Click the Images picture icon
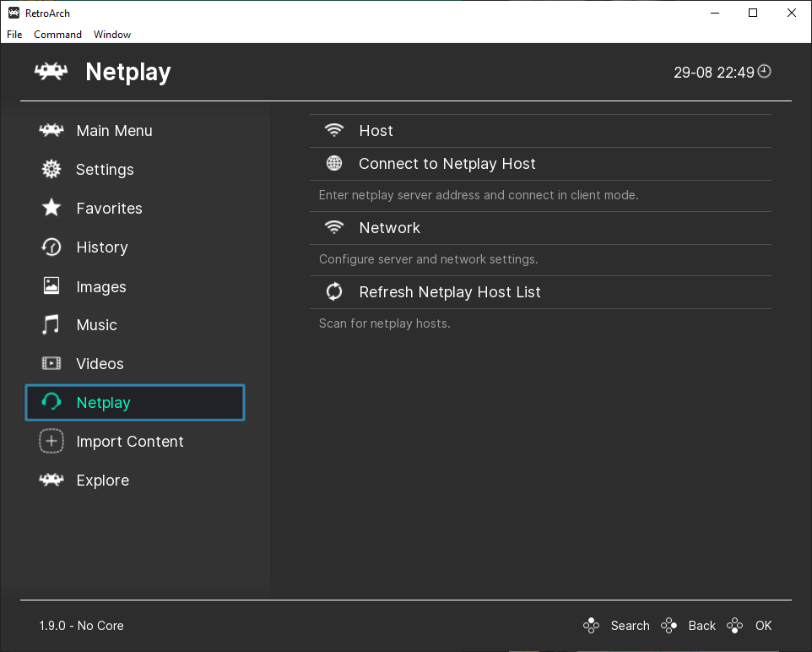 click(51, 286)
